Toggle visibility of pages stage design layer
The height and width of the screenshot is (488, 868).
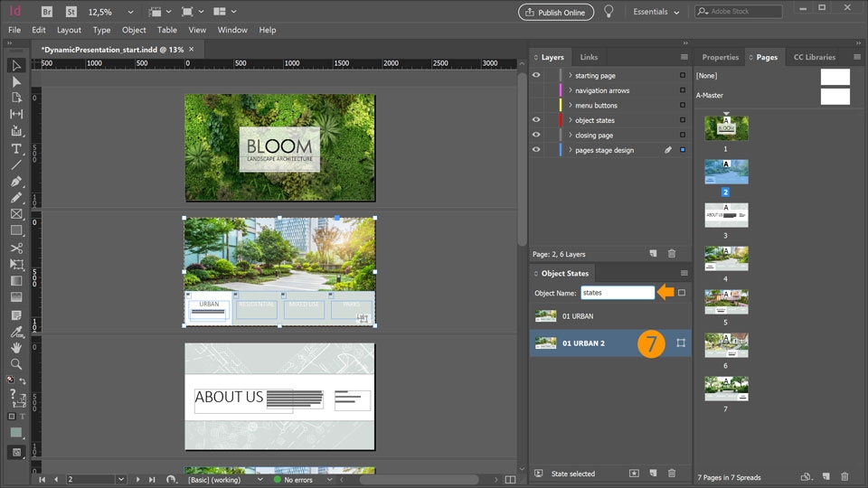pos(536,149)
